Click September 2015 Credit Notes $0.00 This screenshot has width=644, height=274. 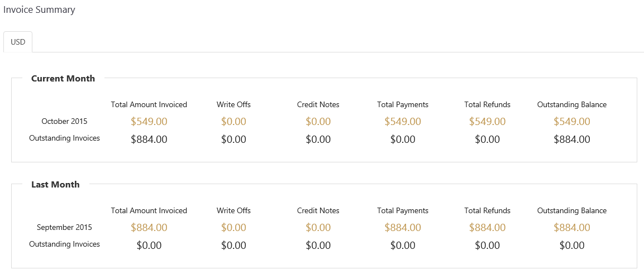tap(318, 228)
